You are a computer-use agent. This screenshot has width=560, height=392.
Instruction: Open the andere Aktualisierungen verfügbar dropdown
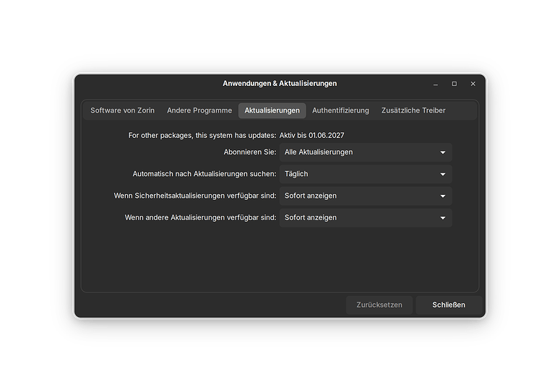(x=366, y=217)
